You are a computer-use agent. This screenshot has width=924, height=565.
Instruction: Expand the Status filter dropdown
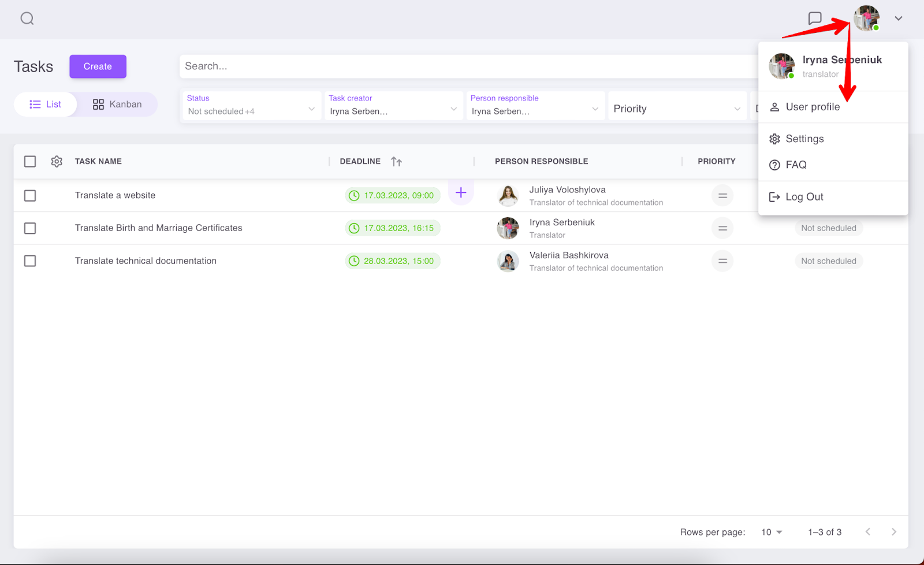pos(252,106)
